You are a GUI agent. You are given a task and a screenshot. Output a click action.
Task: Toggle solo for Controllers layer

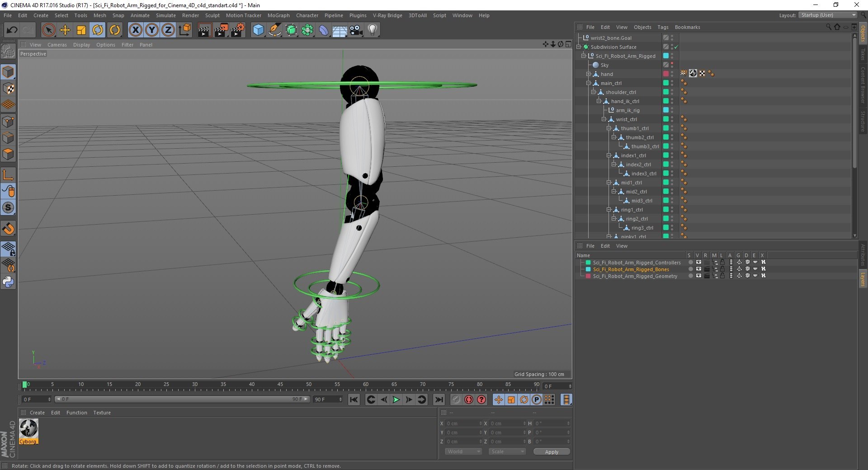tap(690, 262)
